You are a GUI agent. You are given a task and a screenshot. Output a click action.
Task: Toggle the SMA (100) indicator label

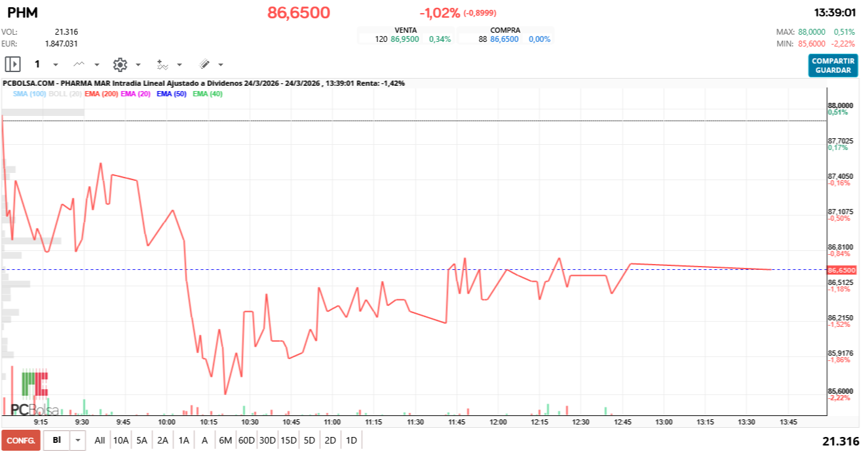coord(29,94)
